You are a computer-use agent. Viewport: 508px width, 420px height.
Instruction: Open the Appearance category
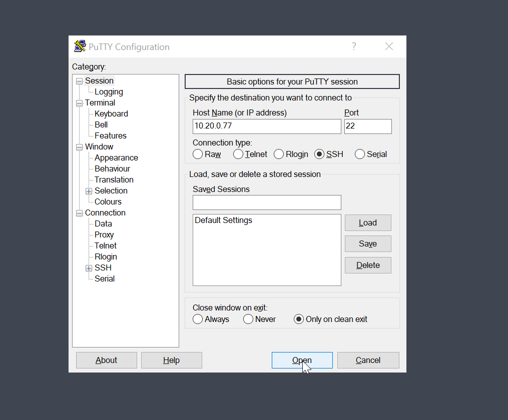pos(116,157)
